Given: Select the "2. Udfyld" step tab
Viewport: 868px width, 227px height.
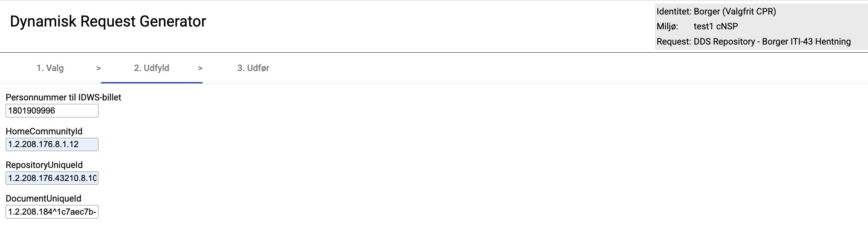Looking at the screenshot, I should pos(151,68).
